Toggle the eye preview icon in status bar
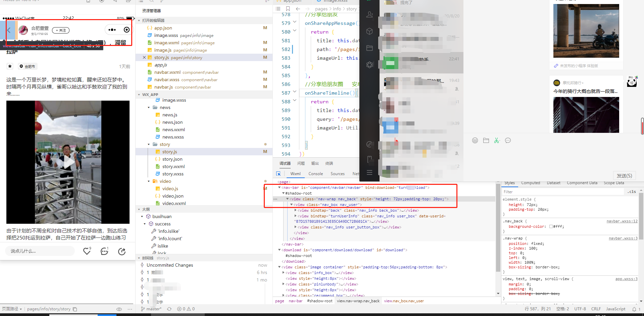 click(119, 309)
